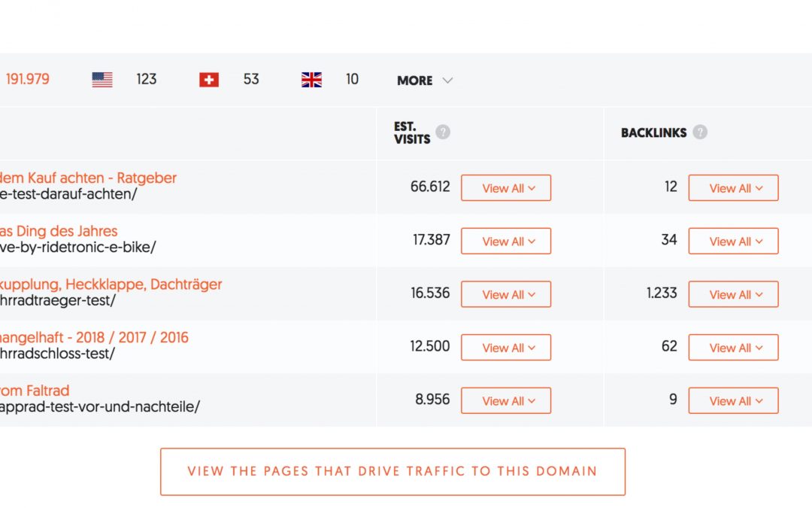
Task: Click the Est. Visits help icon
Action: click(443, 132)
